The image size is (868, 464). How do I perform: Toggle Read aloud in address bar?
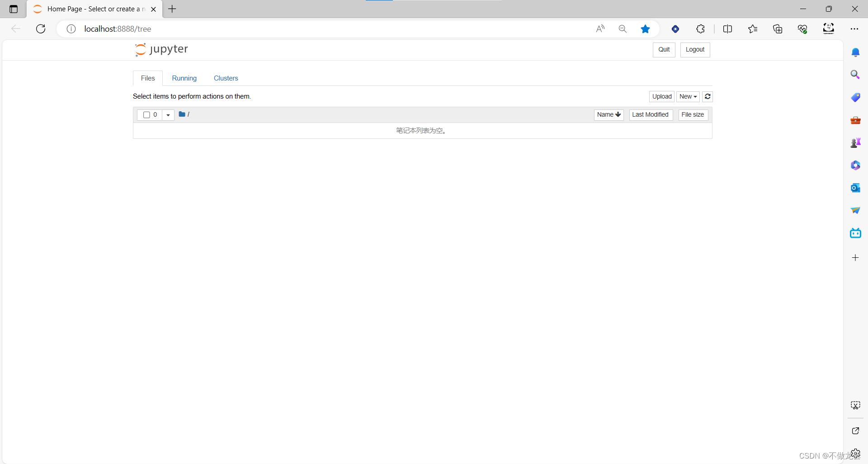600,28
